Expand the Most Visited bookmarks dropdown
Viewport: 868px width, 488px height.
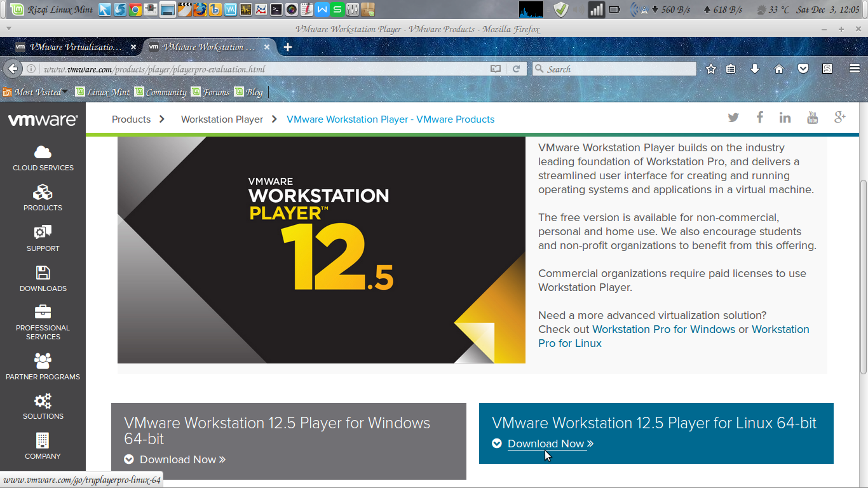36,92
